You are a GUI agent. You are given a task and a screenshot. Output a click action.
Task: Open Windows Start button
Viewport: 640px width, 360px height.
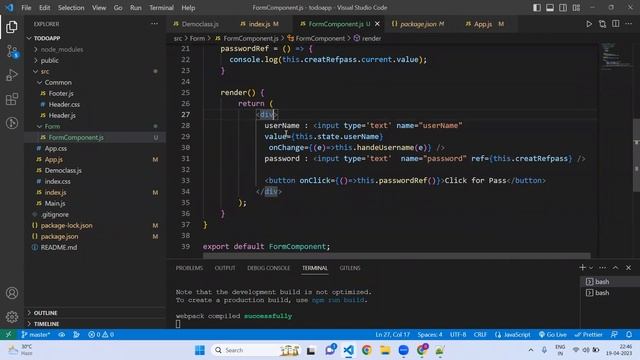coord(200,350)
